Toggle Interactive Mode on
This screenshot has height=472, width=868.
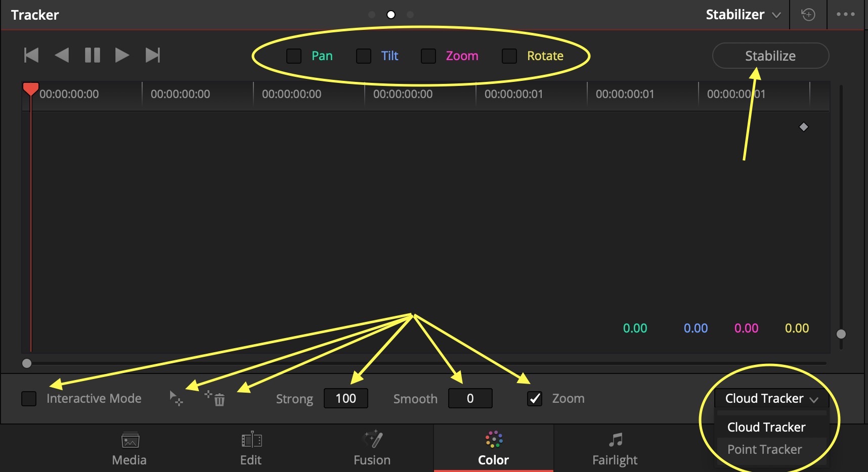click(x=29, y=398)
